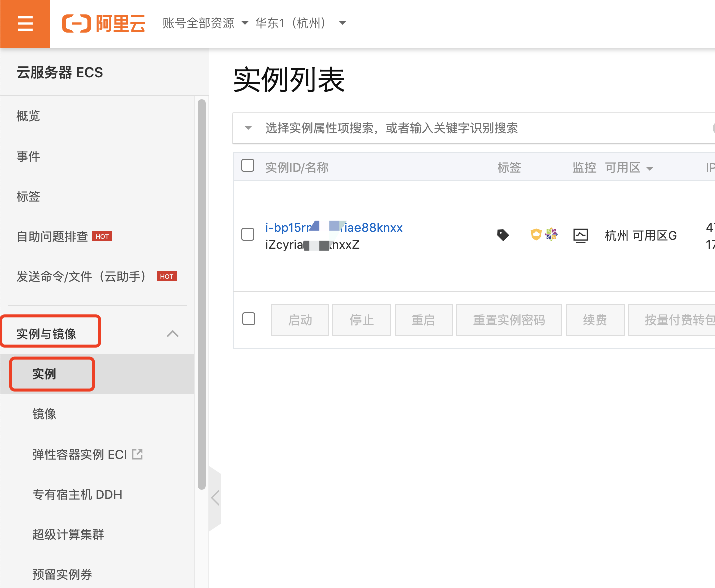Open 账号全部资源 resource dropdown
This screenshot has height=588, width=715.
[205, 23]
